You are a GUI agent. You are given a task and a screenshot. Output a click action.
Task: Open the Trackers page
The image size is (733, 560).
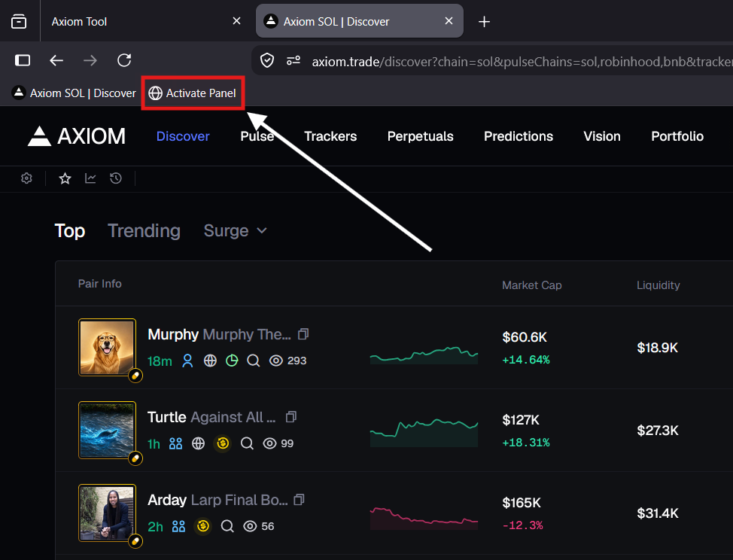[330, 136]
